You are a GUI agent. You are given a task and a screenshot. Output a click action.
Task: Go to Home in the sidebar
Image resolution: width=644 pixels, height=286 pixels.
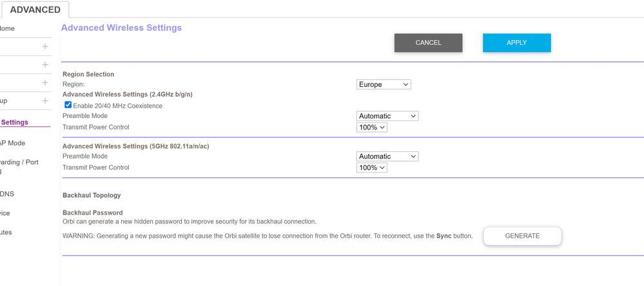[7, 28]
